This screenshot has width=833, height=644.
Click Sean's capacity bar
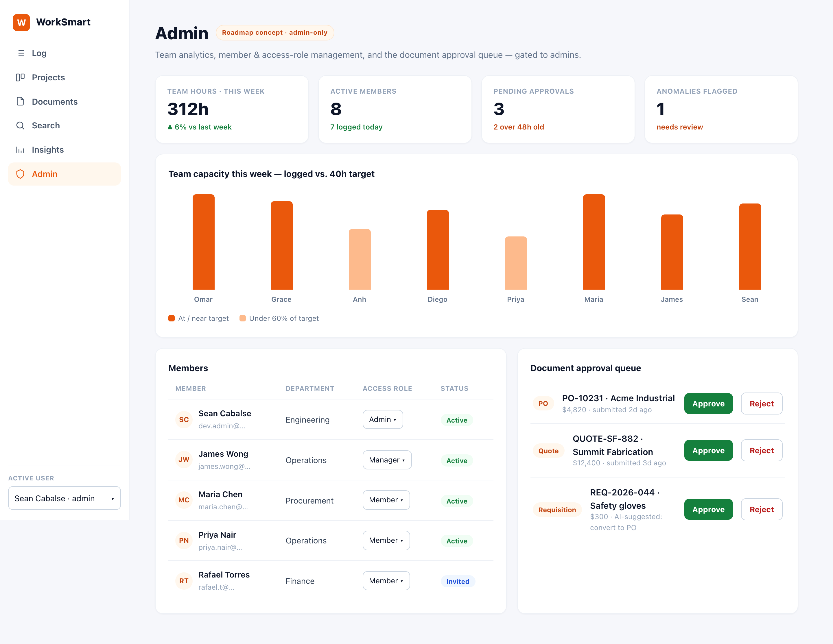[x=750, y=247]
